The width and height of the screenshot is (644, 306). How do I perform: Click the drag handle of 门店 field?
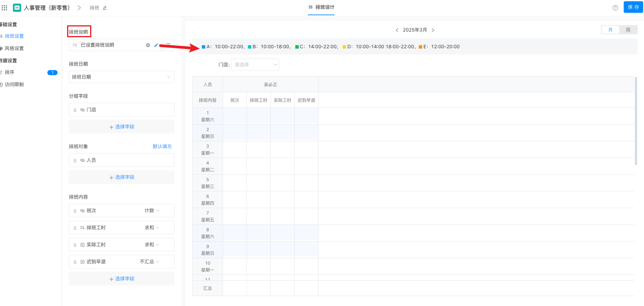(75, 110)
